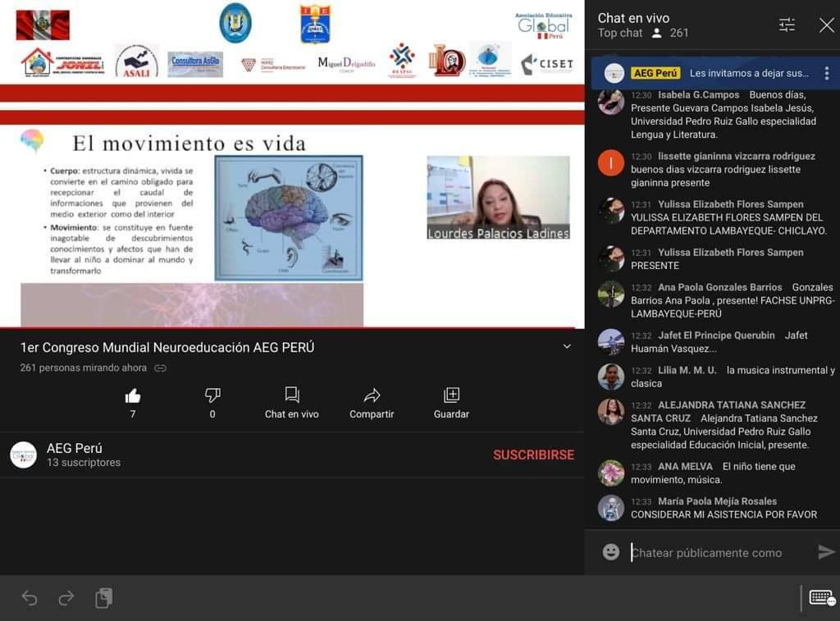The height and width of the screenshot is (621, 840).
Task: Toggle the on-screen keyboard icon
Action: (x=822, y=597)
